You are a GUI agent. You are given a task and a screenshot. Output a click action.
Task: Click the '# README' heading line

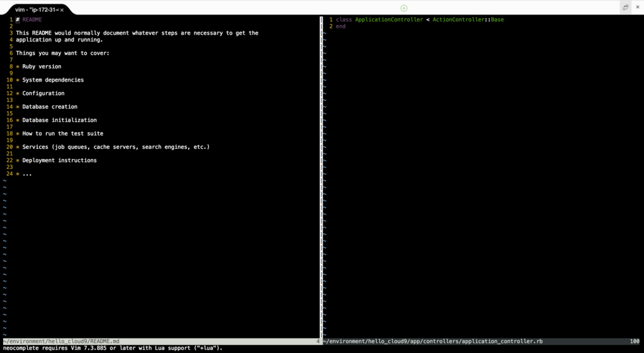click(29, 19)
